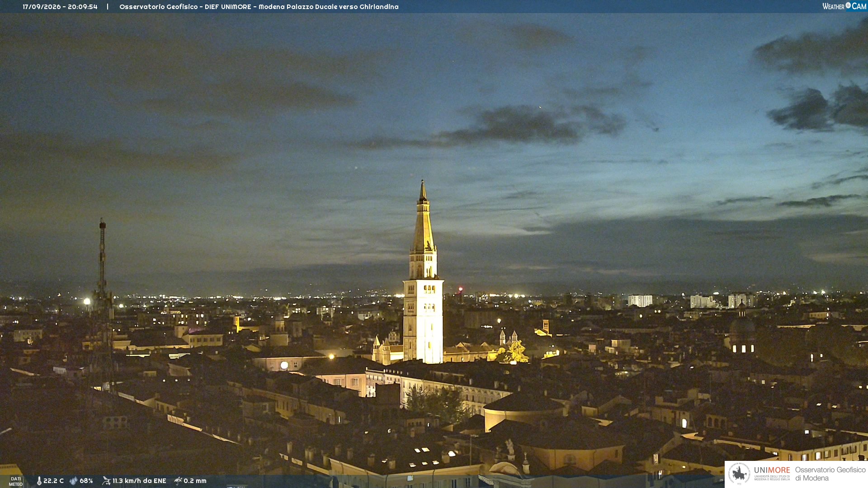
Task: Click the 17/09/2026 date and time stamp
Action: [x=60, y=7]
